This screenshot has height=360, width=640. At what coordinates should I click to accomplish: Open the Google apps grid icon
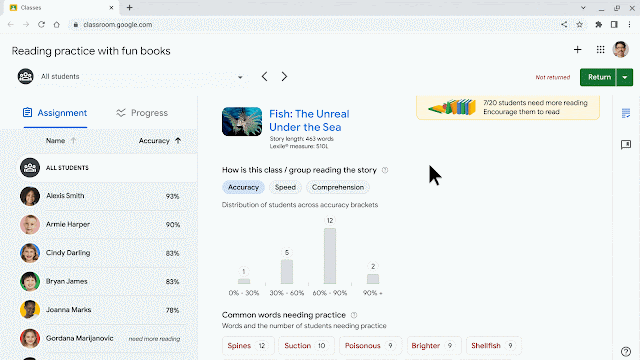pyautogui.click(x=600, y=50)
